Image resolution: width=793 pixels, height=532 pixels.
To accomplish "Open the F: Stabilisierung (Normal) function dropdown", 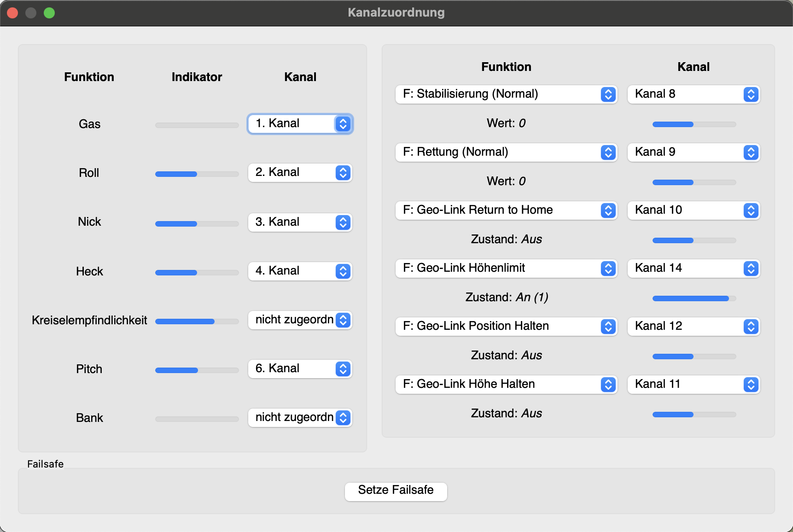I will 506,94.
